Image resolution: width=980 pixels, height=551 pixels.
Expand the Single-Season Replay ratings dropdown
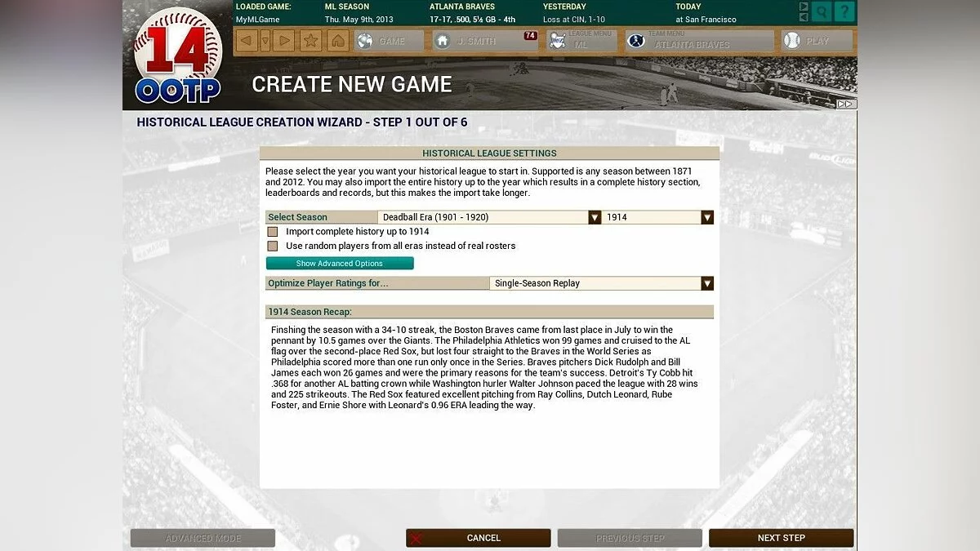tap(707, 283)
